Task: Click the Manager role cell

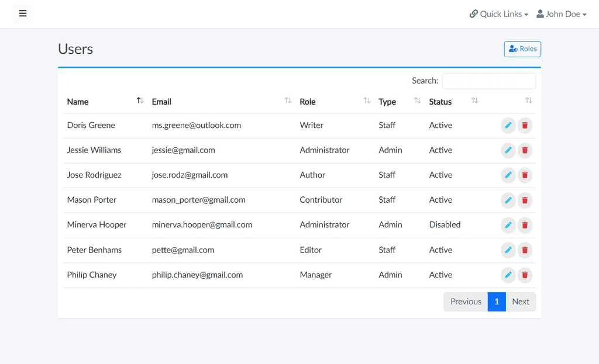Action: 315,275
